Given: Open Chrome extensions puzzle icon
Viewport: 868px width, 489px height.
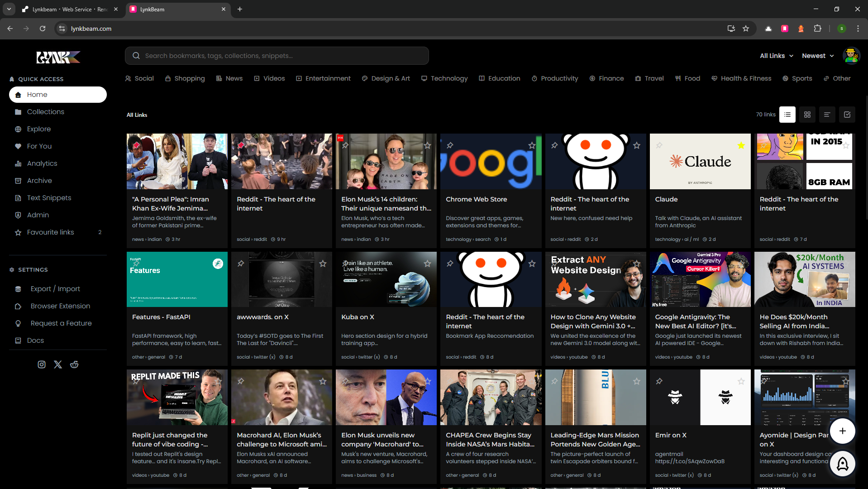Looking at the screenshot, I should coord(817,29).
